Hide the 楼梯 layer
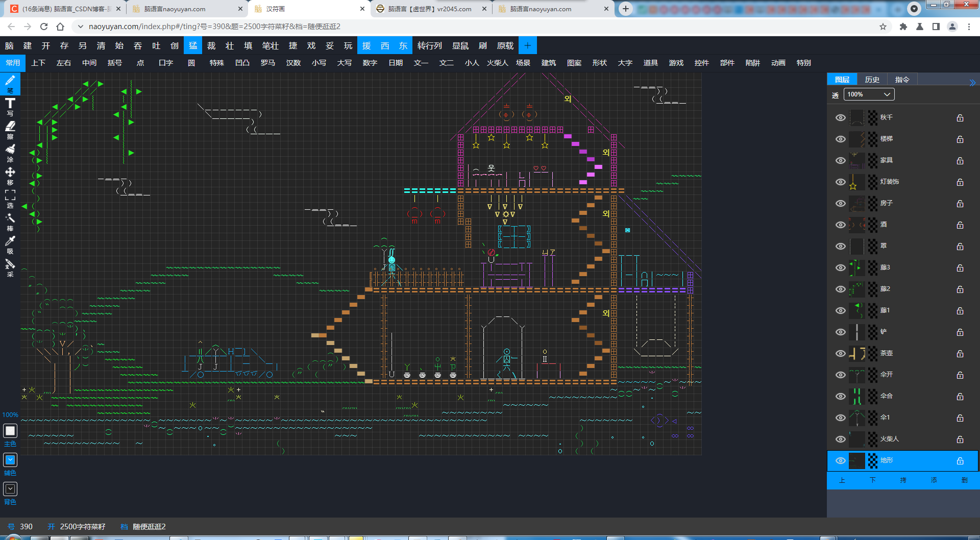The width and height of the screenshot is (980, 540). coord(841,139)
